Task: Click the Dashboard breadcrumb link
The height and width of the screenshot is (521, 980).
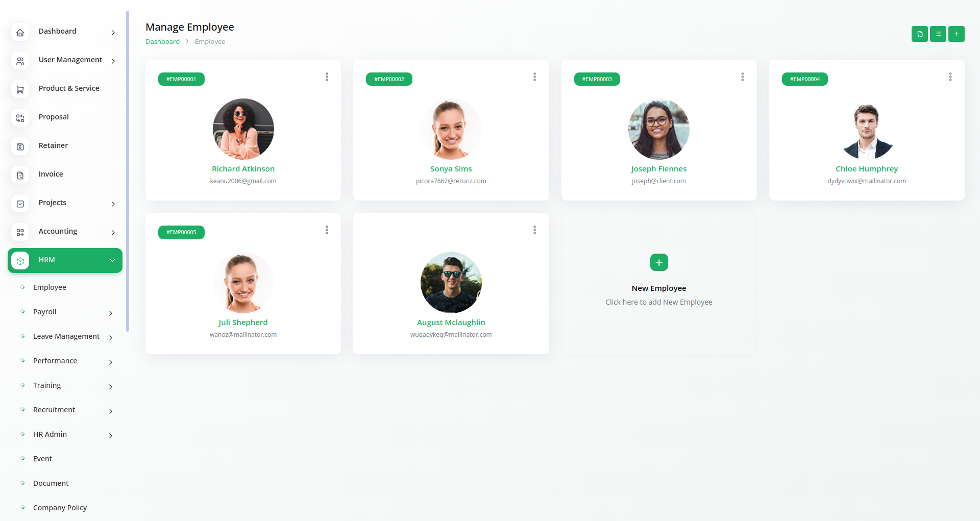Action: [162, 41]
